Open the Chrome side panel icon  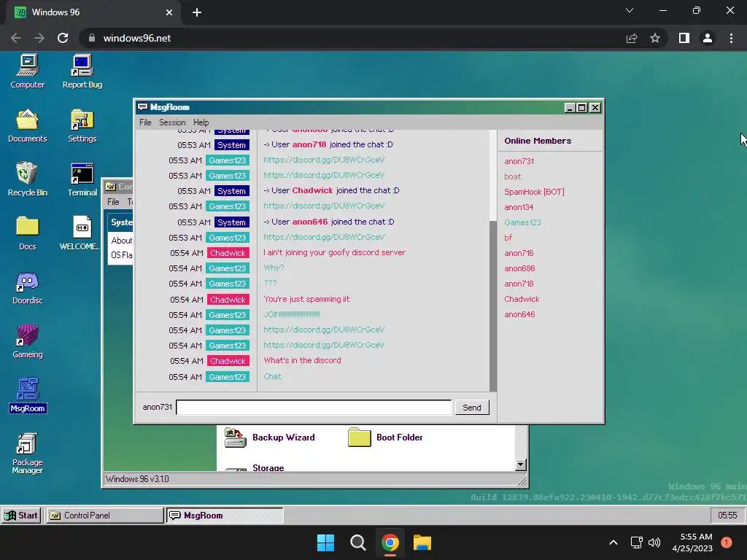684,38
